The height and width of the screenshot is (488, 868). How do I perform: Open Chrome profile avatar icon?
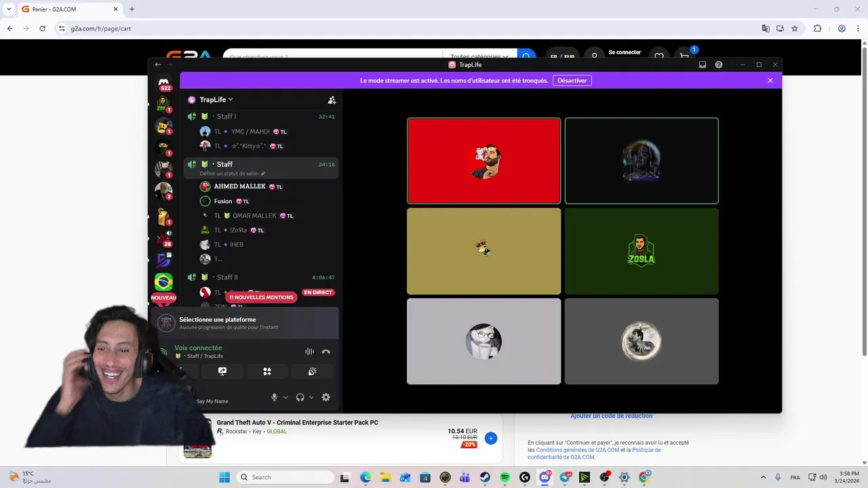coord(842,28)
